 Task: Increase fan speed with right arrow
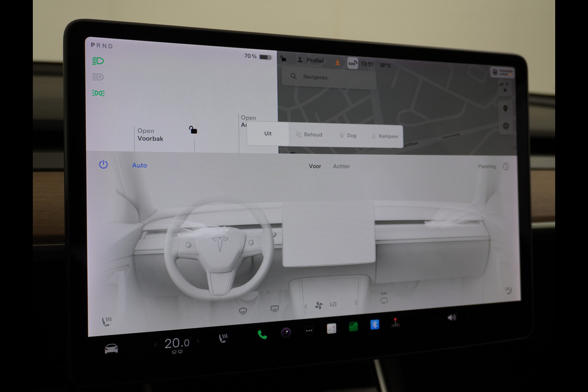tap(356, 303)
